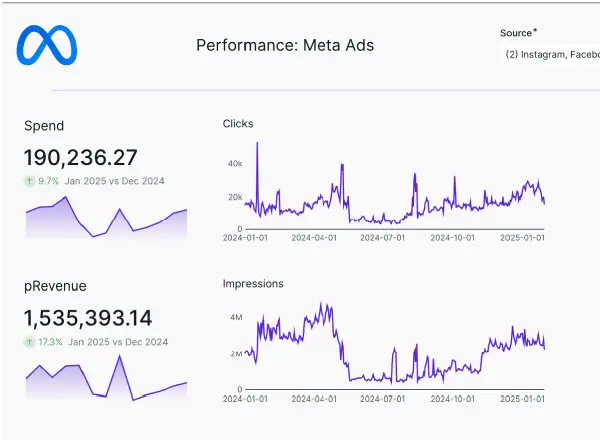Viewport: 600px width, 440px height.
Task: Click the Source field label
Action: point(517,33)
